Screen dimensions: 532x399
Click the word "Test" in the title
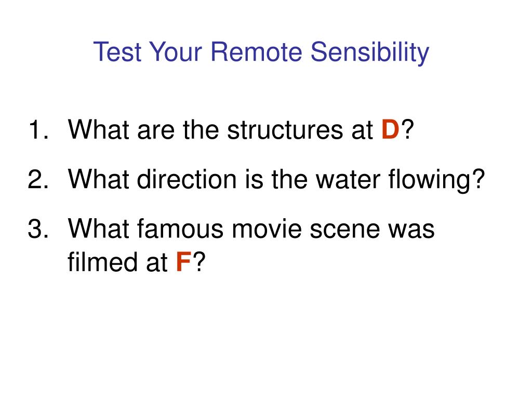[x=117, y=52]
